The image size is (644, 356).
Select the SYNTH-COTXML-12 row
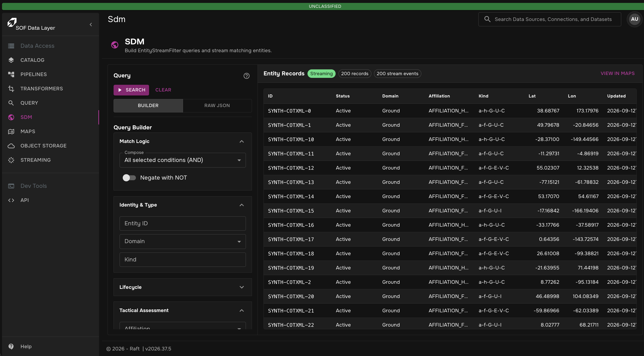450,168
